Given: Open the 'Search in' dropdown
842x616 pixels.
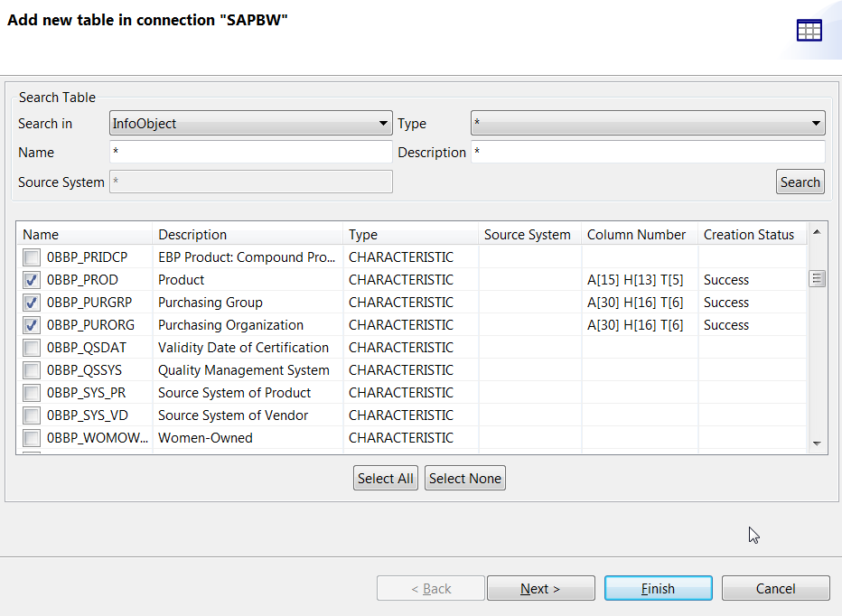Looking at the screenshot, I should point(251,123).
